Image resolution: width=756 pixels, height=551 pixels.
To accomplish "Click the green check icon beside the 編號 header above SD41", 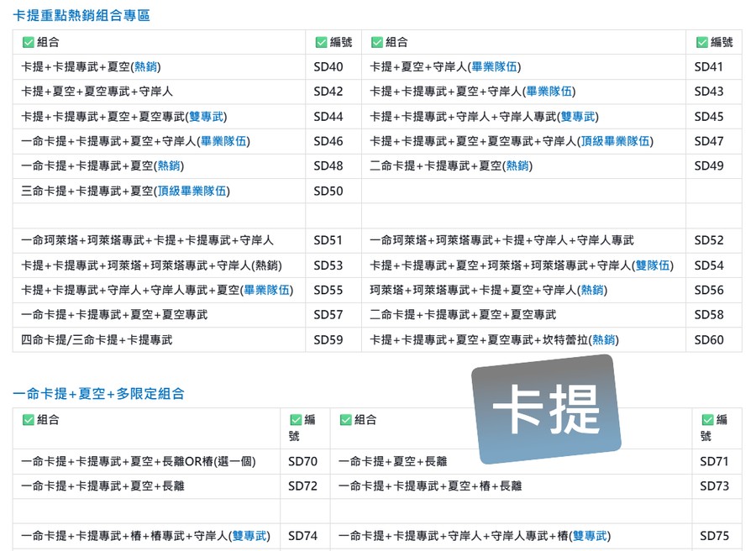I will (702, 43).
